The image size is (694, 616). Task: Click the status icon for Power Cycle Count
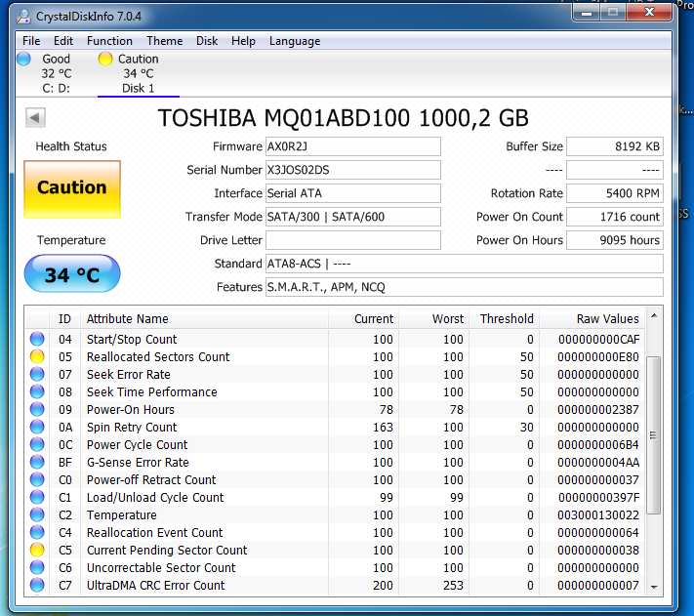click(37, 444)
